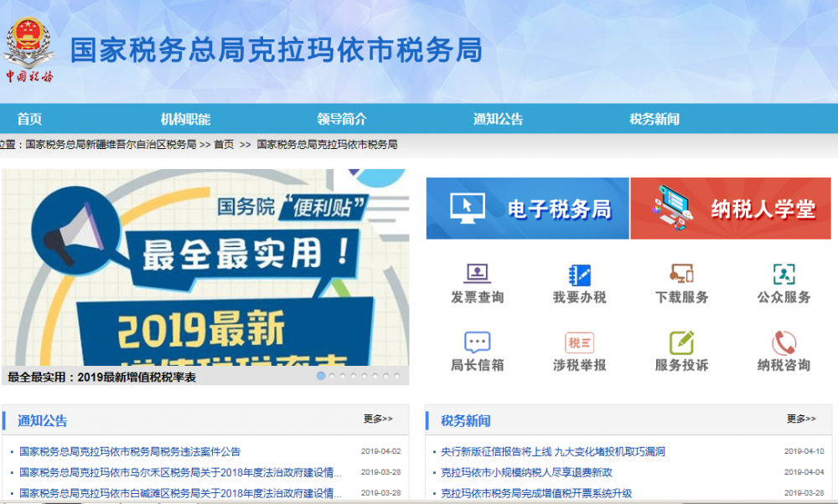The image size is (838, 504).
Task: Switch to the 通知公告 menu item
Action: 498,118
